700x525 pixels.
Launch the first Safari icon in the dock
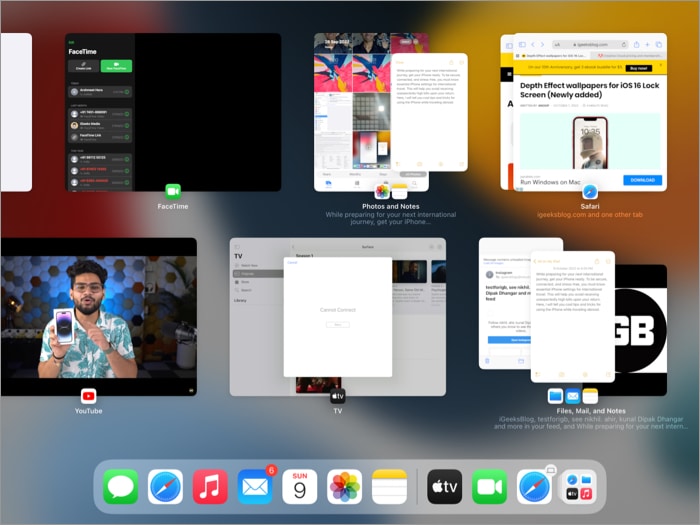coord(165,487)
